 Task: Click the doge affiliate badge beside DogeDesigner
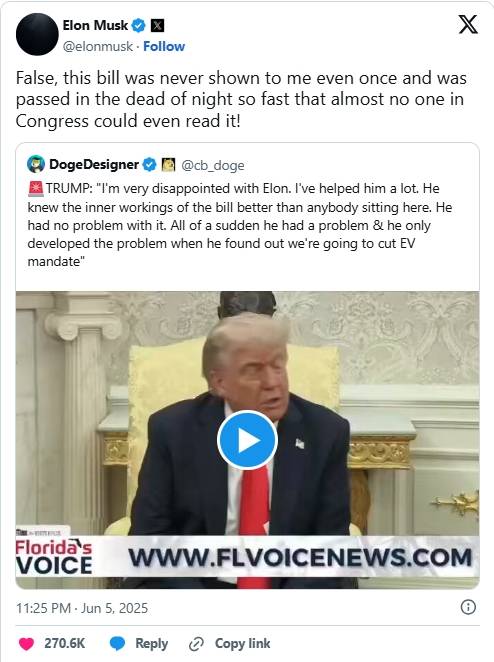tap(168, 164)
